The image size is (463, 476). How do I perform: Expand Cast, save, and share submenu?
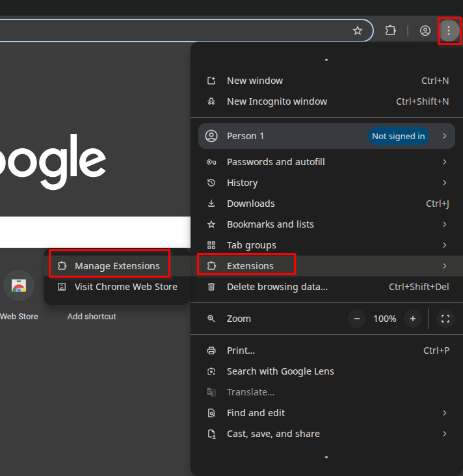326,434
